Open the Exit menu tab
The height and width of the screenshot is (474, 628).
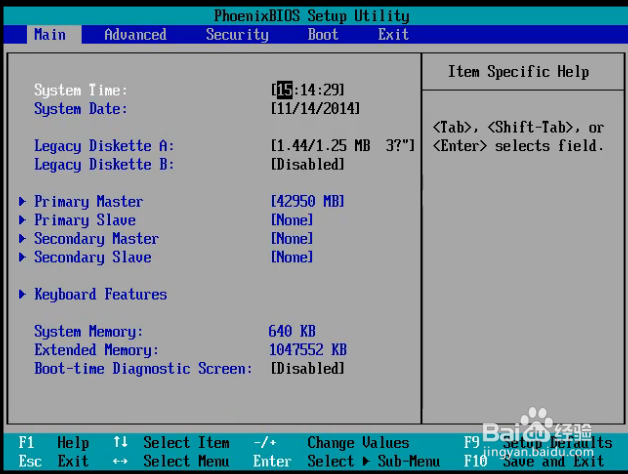pyautogui.click(x=393, y=34)
